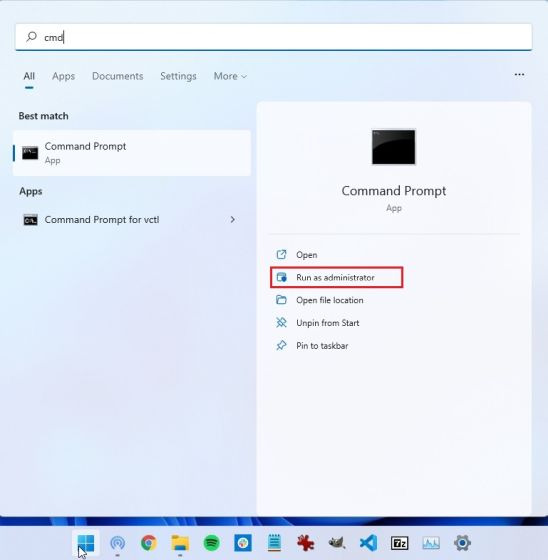Click the Unpin from Start pin icon

[282, 322]
